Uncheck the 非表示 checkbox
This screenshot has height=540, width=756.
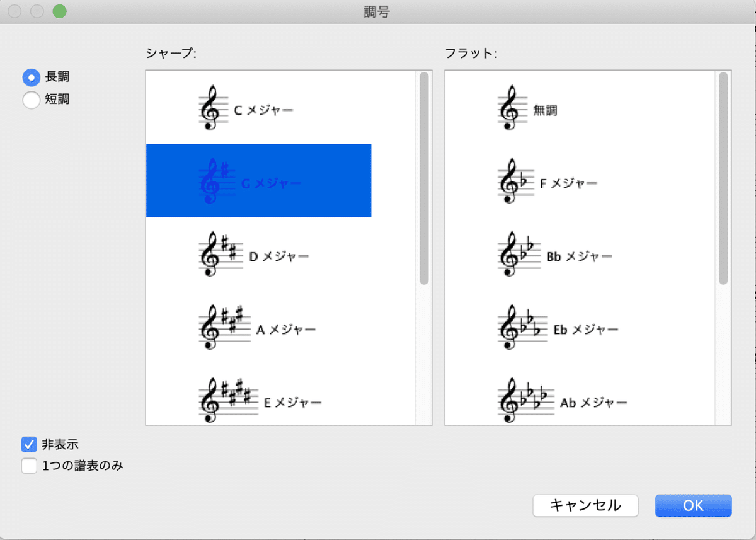(28, 444)
